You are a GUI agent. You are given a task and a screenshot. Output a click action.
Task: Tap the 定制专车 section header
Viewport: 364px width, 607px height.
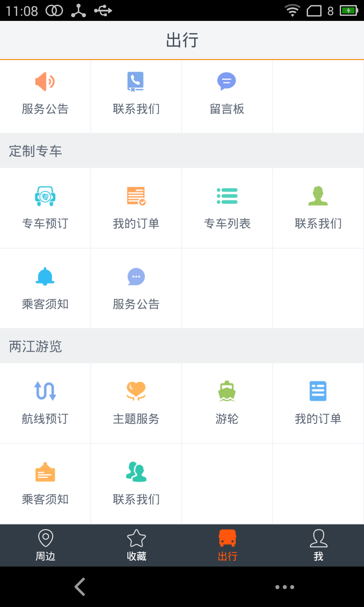pyautogui.click(x=35, y=151)
